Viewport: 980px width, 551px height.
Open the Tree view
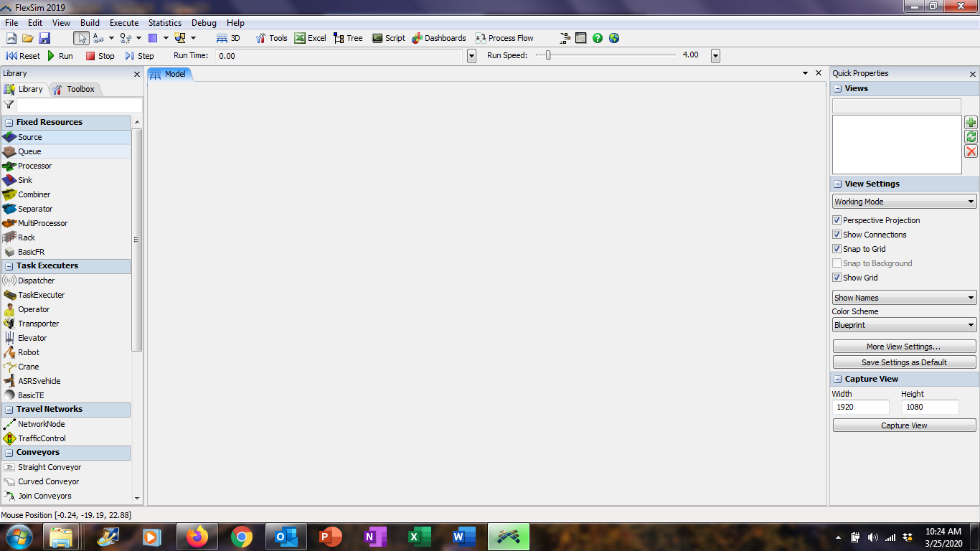coord(348,38)
